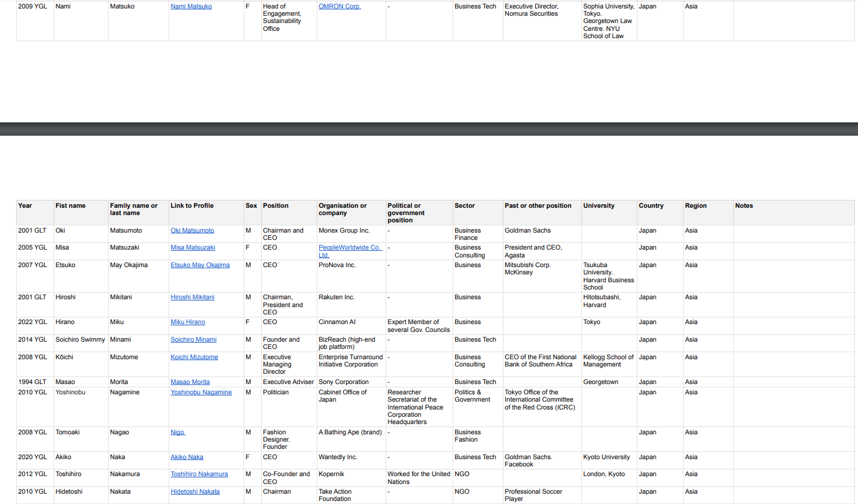
Task: Select the Country column header
Action: (x=660, y=213)
